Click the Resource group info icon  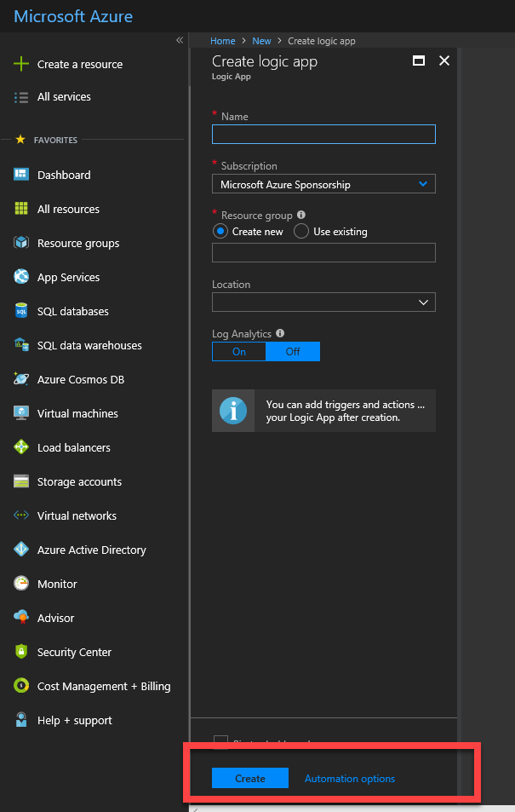pyautogui.click(x=301, y=215)
